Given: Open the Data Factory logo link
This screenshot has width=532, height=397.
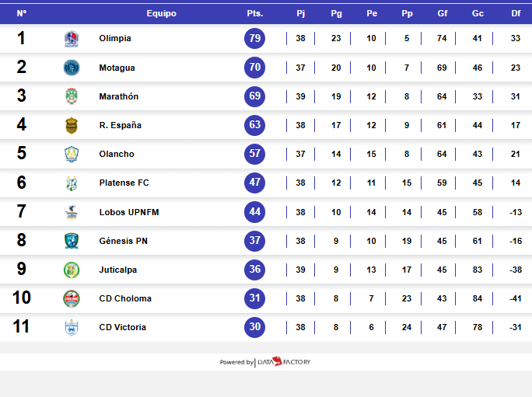Looking at the screenshot, I should pyautogui.click(x=283, y=362).
